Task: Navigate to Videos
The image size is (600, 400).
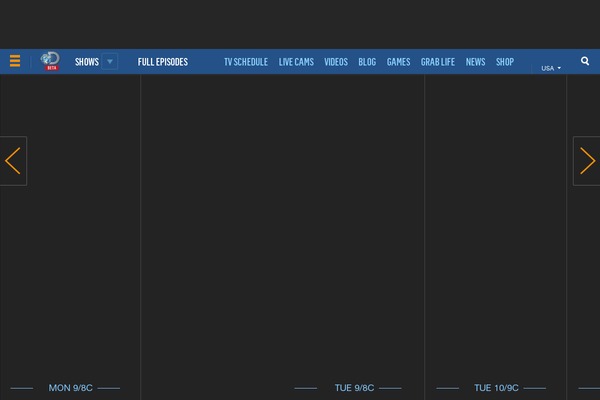Action: point(336,62)
